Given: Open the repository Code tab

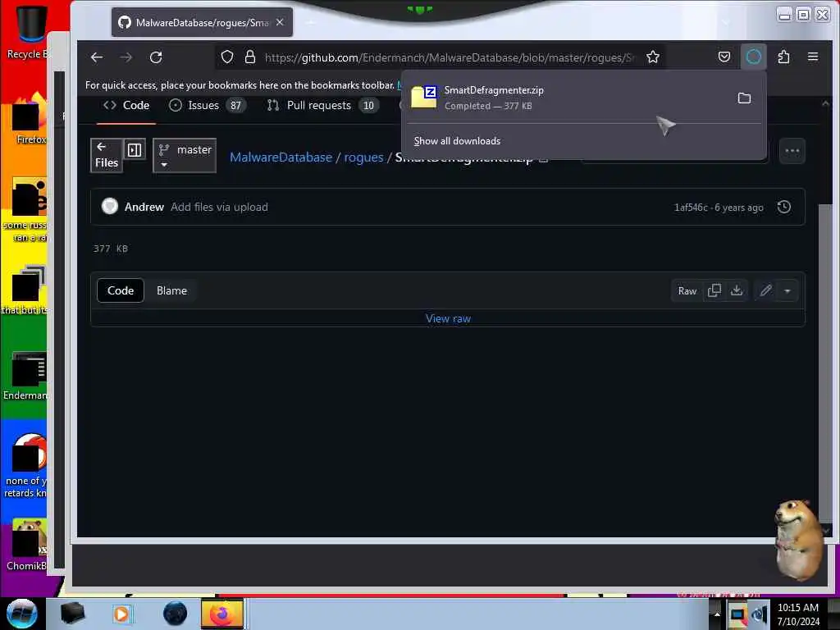Looking at the screenshot, I should (126, 106).
